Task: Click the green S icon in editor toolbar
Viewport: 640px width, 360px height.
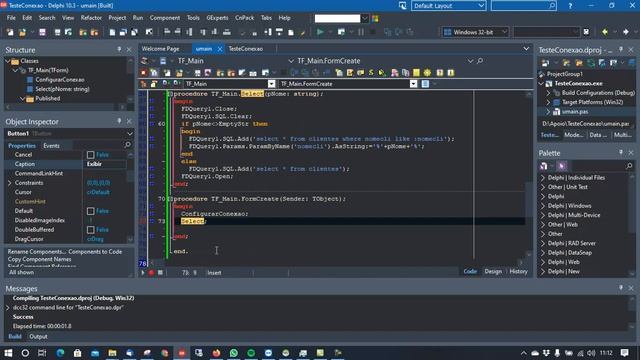Action: pyautogui.click(x=371, y=73)
